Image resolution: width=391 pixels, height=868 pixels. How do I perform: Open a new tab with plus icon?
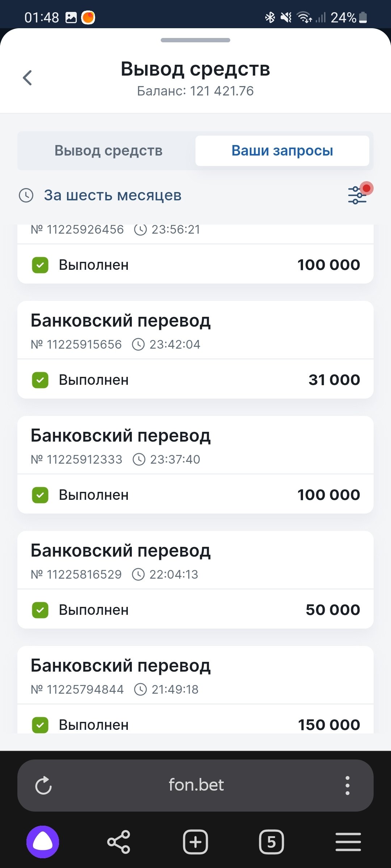coord(195,842)
